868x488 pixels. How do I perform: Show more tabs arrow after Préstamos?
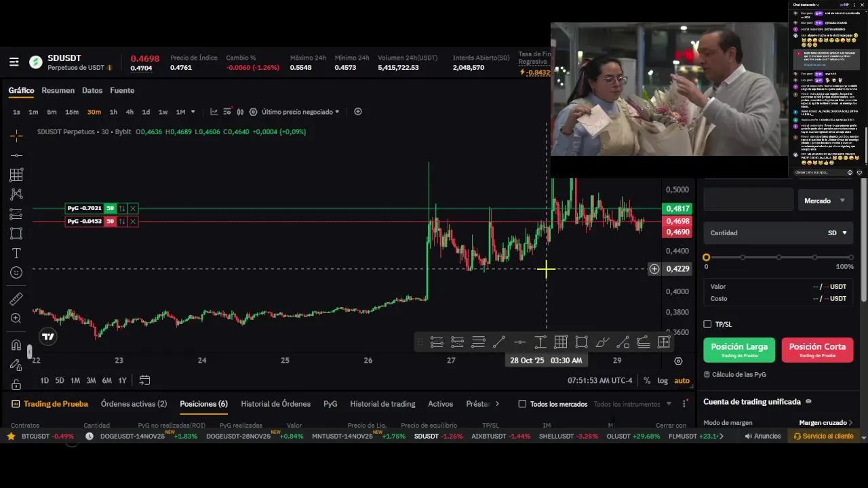(x=497, y=404)
